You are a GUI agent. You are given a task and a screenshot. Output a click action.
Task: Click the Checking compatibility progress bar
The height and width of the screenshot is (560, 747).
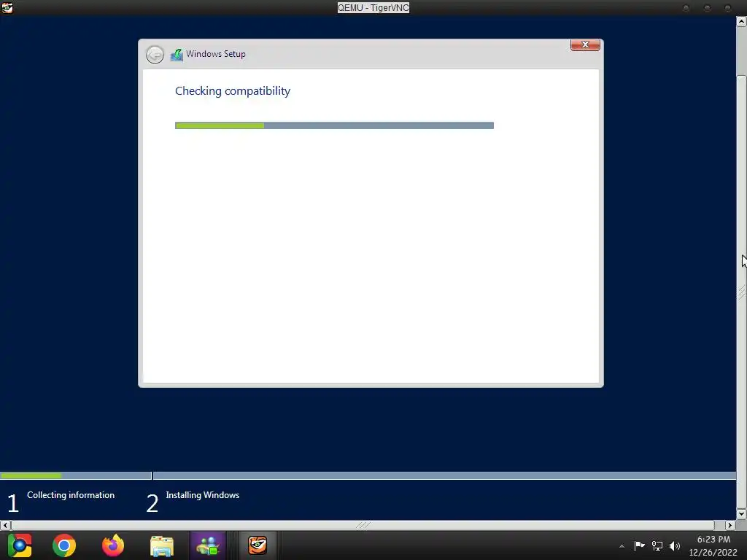click(334, 125)
